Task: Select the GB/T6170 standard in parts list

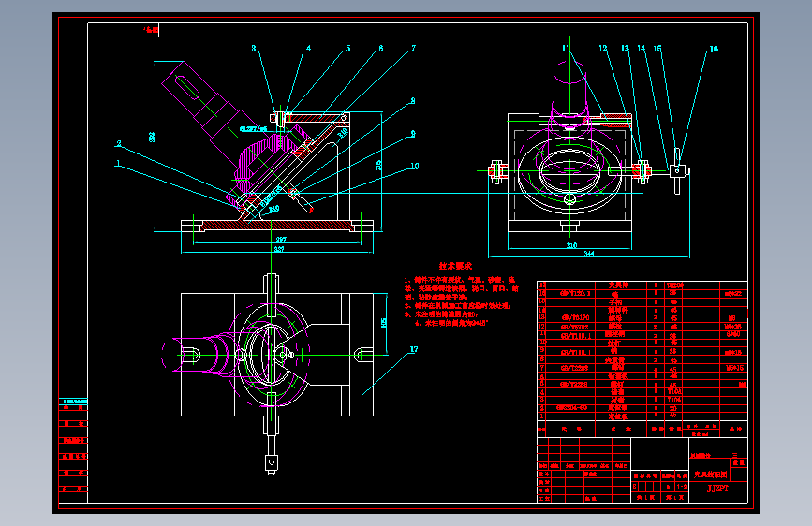Action: tap(575, 318)
